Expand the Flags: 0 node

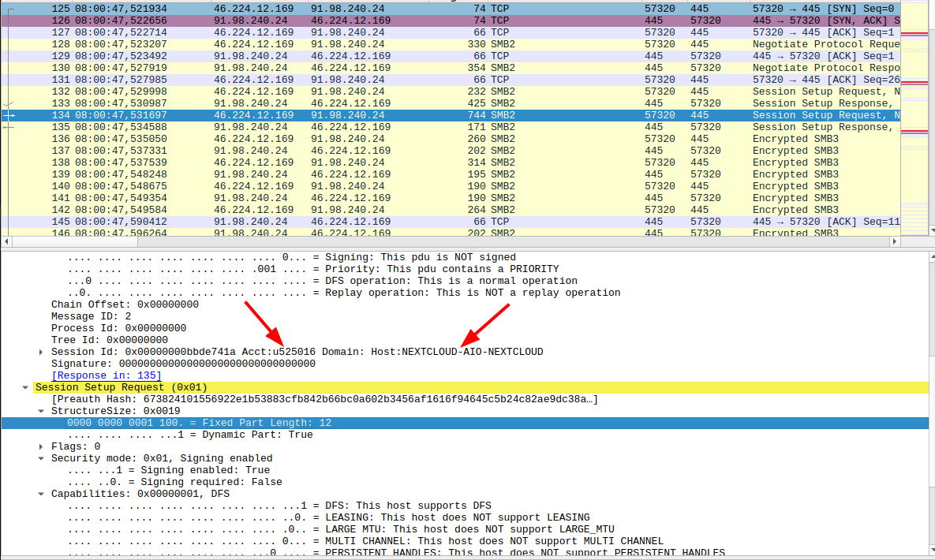(x=42, y=446)
